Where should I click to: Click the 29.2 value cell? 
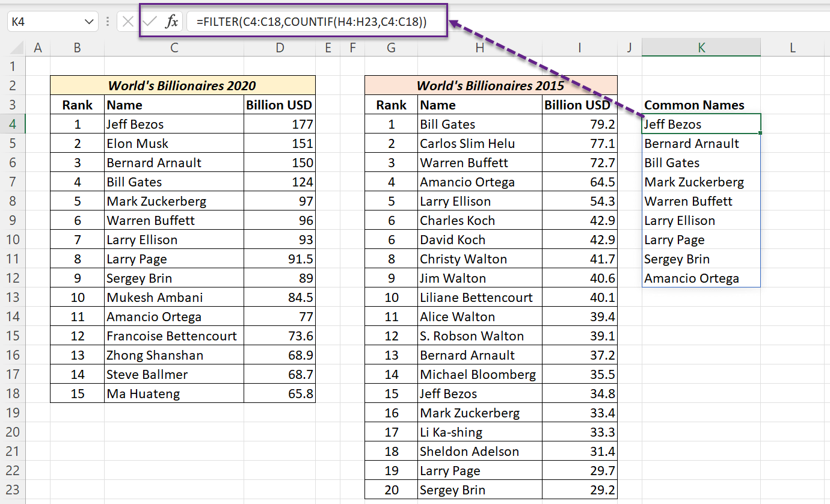click(580, 490)
